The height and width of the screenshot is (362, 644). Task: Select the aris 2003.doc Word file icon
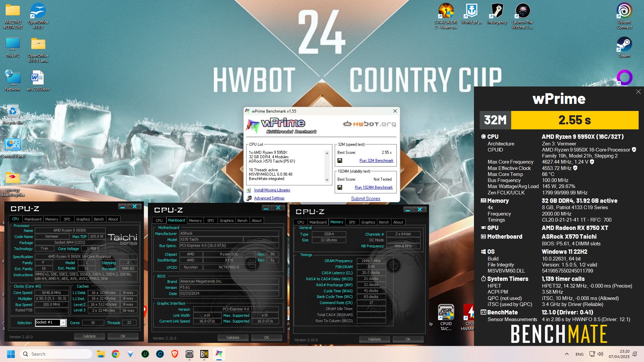pos(38,80)
